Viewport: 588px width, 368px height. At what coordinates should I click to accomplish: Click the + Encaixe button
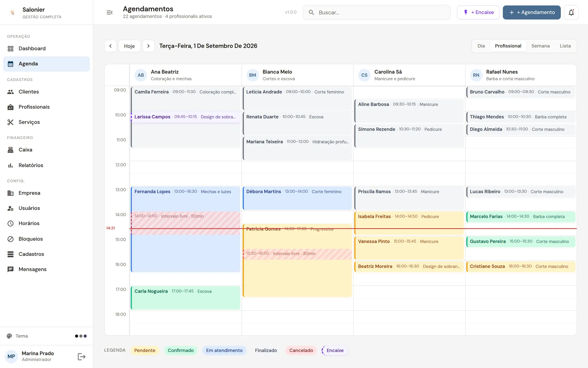point(478,12)
